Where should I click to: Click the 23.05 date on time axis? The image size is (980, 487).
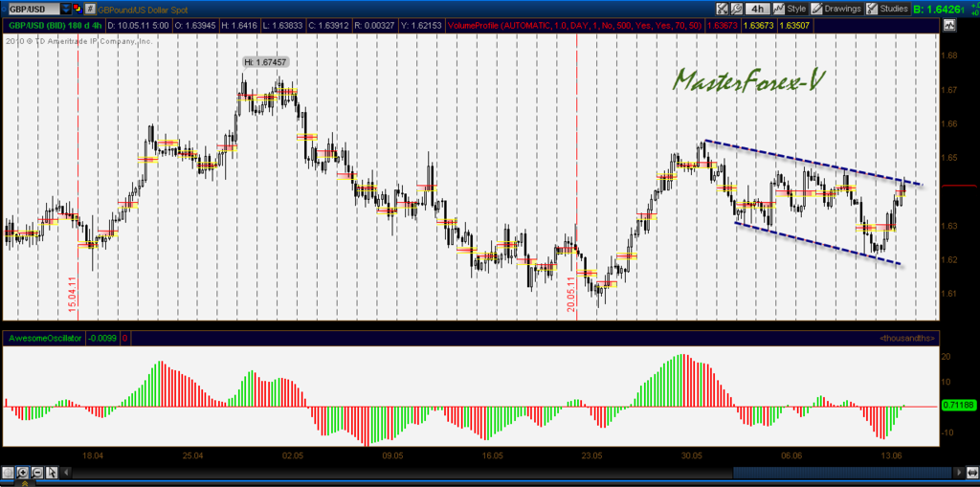click(591, 455)
